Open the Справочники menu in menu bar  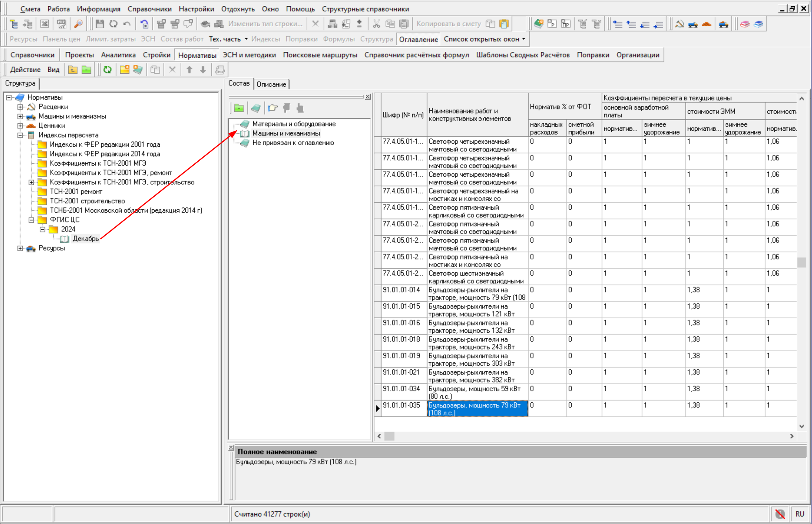[150, 9]
